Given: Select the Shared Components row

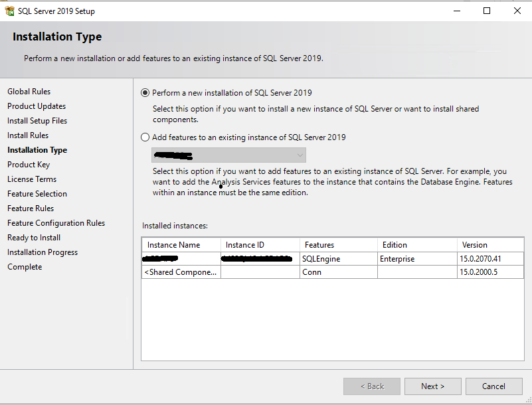Looking at the screenshot, I should click(x=332, y=272).
